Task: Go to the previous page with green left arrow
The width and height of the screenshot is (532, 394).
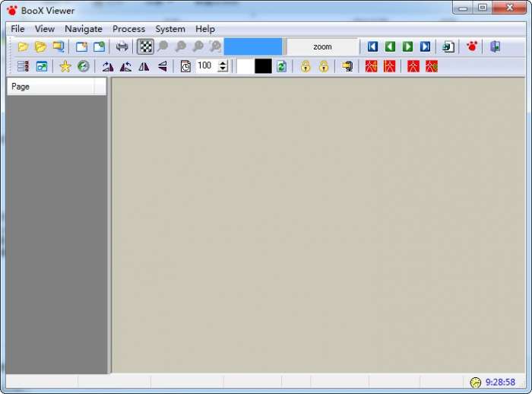Action: point(390,46)
